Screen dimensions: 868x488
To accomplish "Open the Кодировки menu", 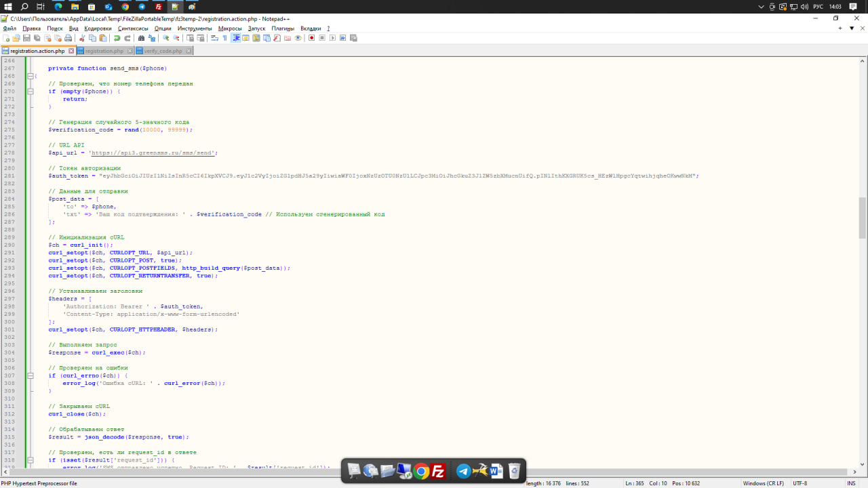I will click(98, 28).
